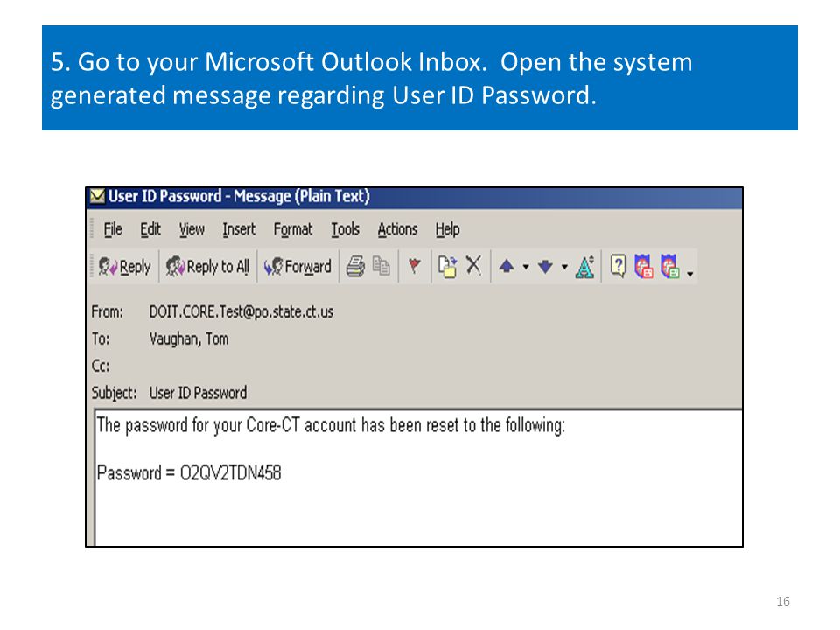Click the Copy icon beside Print

tap(381, 266)
